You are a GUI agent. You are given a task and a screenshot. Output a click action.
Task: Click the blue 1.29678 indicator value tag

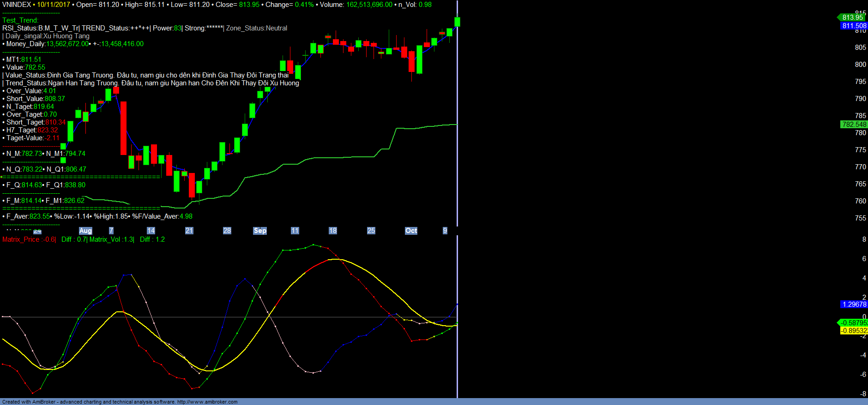tap(854, 304)
